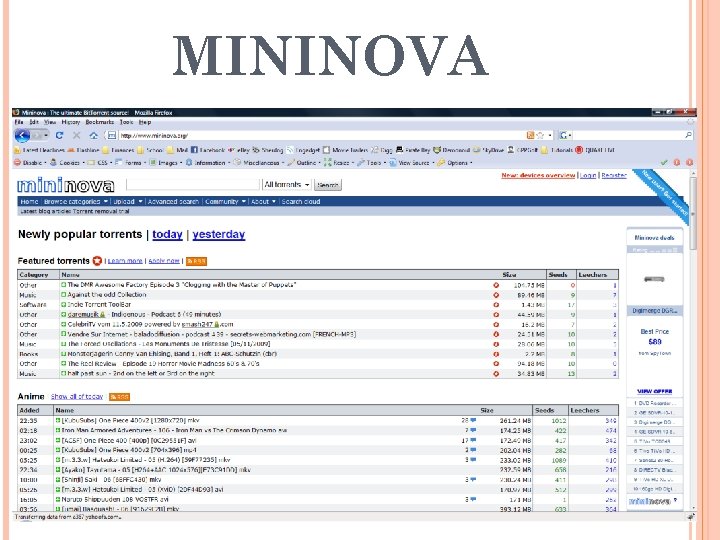The height and width of the screenshot is (540, 720).
Task: Open the Cookies dropdown in developer toolbar
Action: click(x=67, y=163)
